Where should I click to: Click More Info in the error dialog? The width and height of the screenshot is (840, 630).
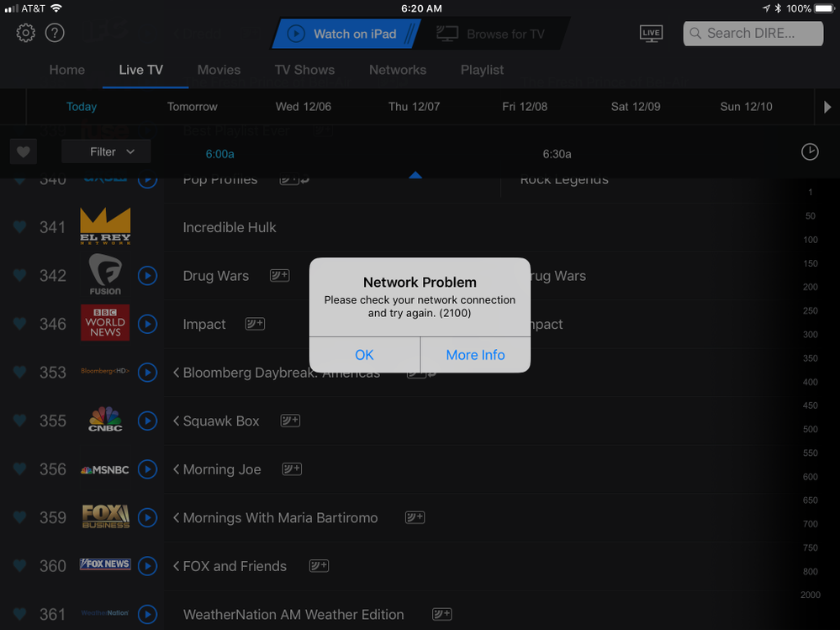coord(475,355)
